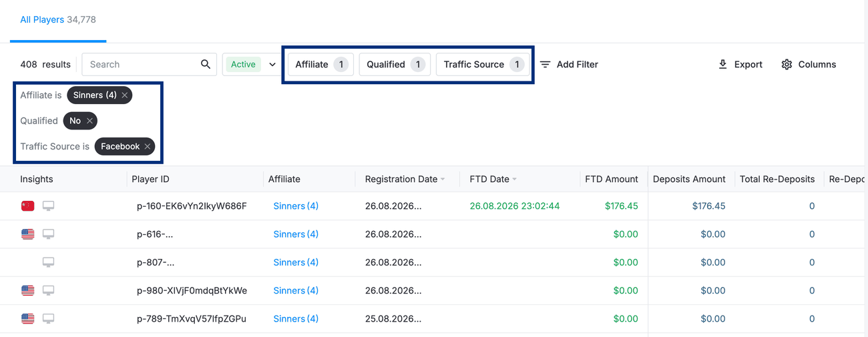Open Sinners (4) link in p-789 row

(296, 318)
